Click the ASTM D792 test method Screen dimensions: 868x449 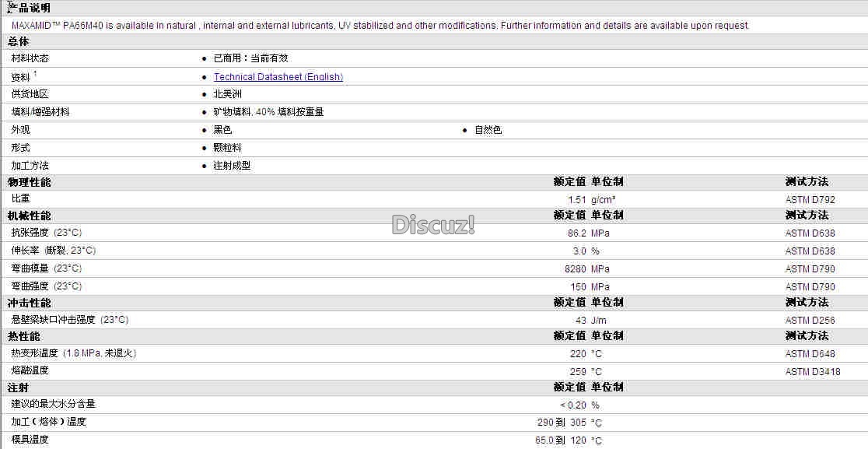[810, 200]
